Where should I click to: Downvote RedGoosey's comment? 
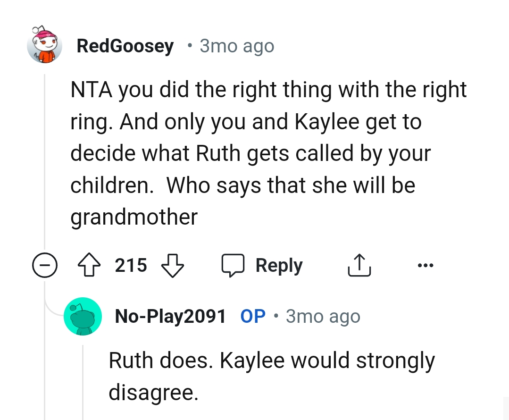(x=172, y=266)
